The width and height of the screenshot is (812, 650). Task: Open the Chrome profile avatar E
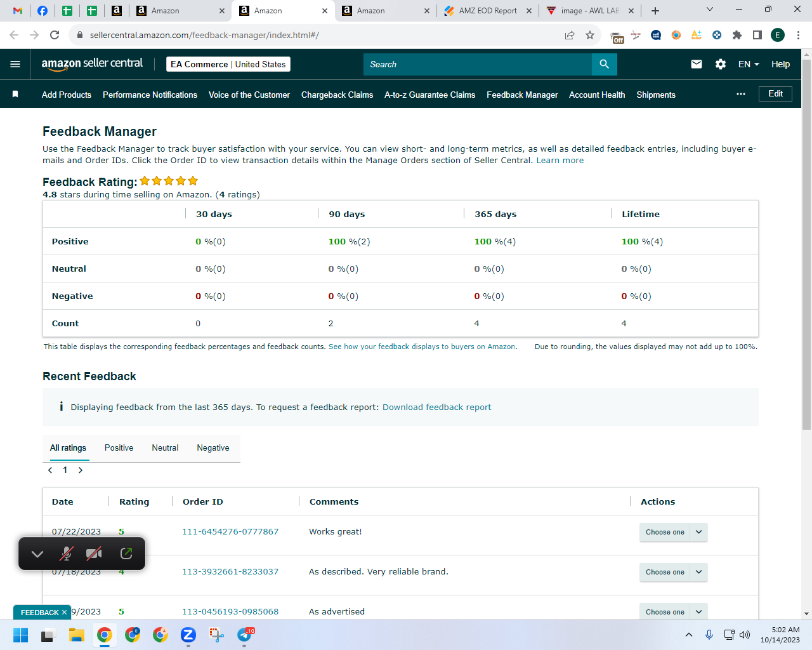point(778,35)
